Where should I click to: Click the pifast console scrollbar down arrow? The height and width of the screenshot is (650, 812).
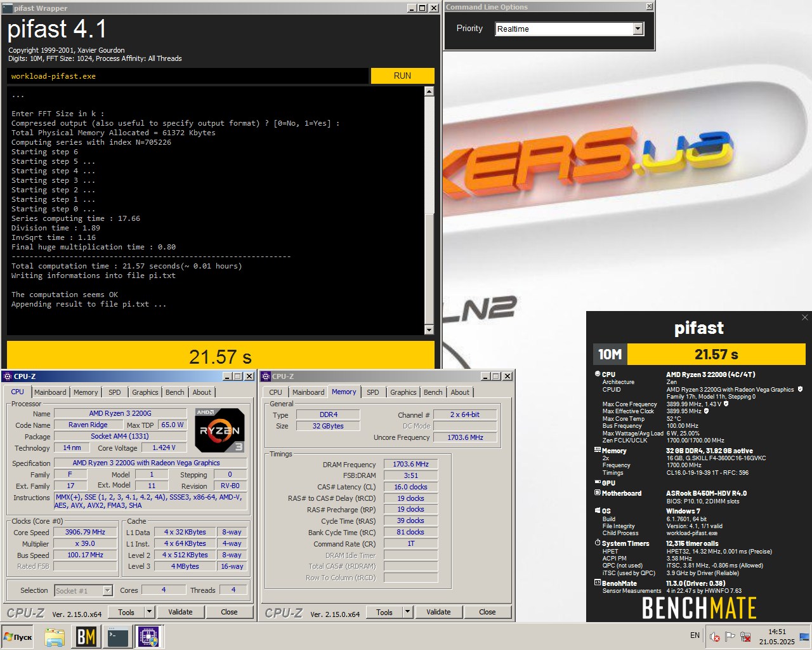[429, 329]
